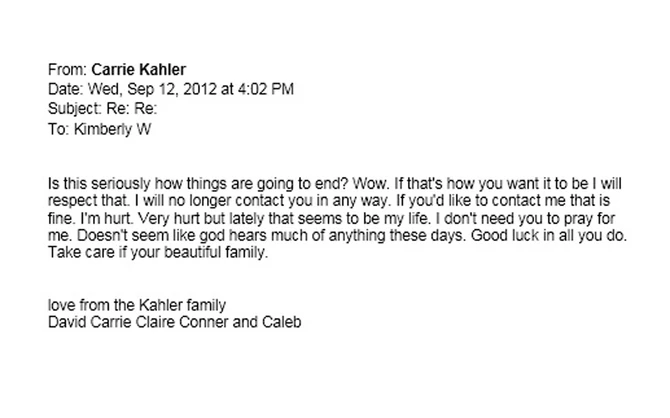The width and height of the screenshot is (670, 418).
Task: Click the "To:" label
Action: (x=57, y=127)
